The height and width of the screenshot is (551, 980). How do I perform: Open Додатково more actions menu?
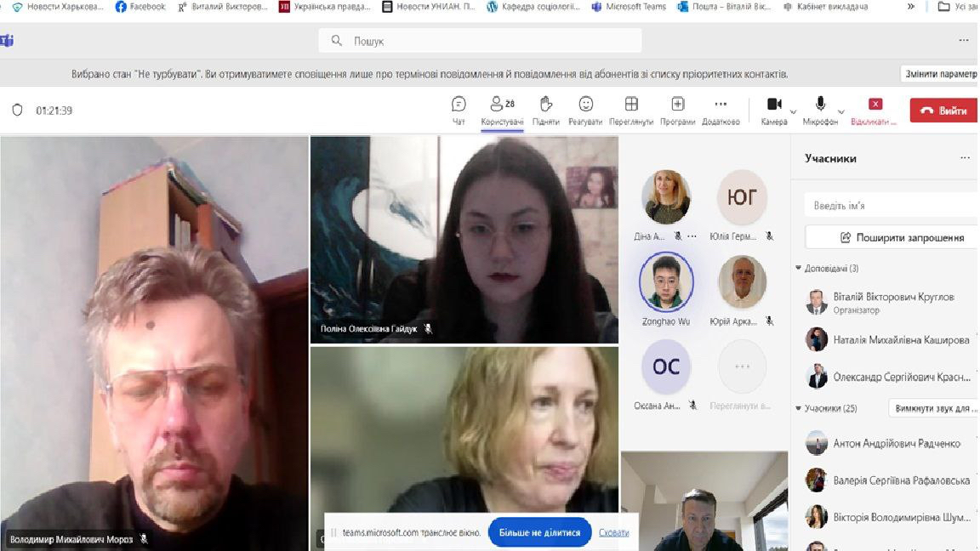point(721,110)
